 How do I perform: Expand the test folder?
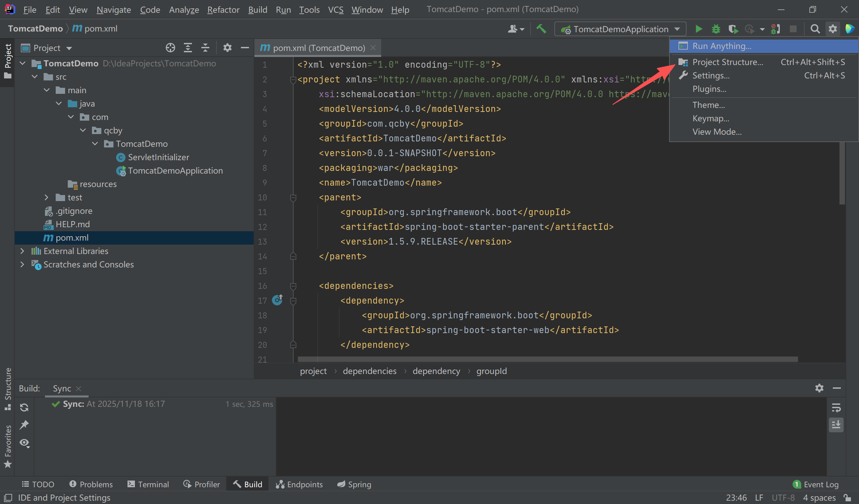point(46,197)
